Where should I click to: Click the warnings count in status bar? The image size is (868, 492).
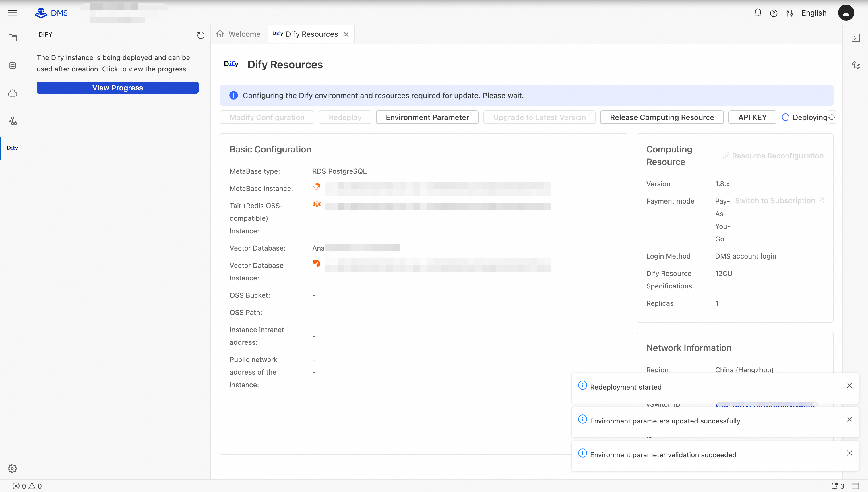(35, 486)
